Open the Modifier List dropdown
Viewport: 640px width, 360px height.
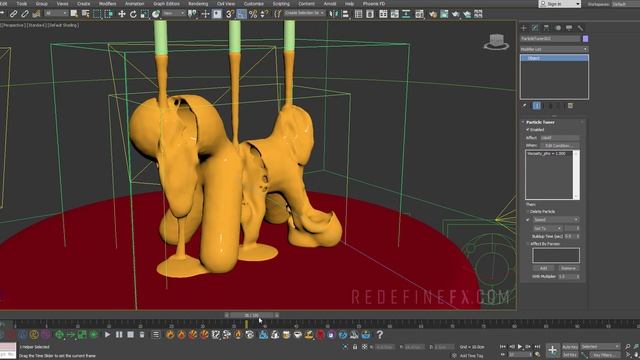[x=554, y=49]
